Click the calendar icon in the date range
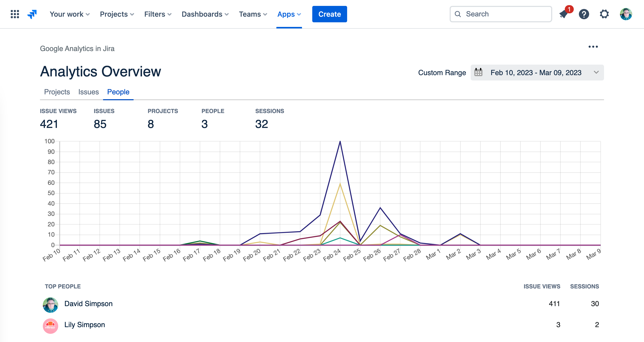The height and width of the screenshot is (342, 644). (478, 73)
